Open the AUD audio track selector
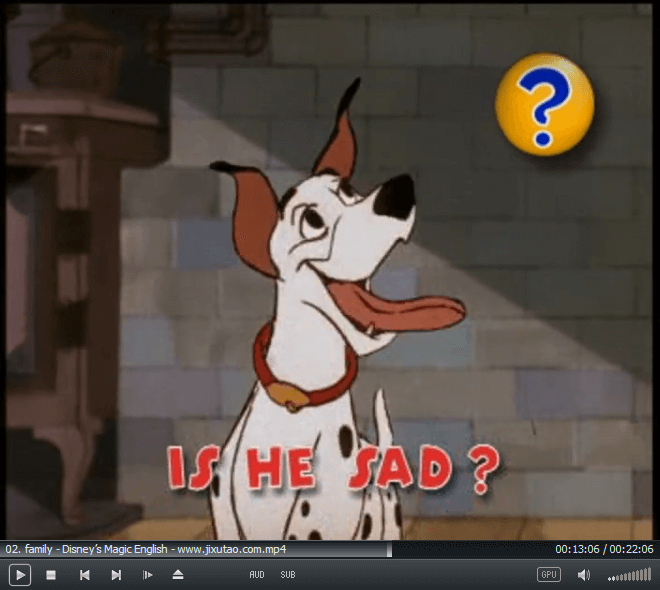The image size is (660, 590). point(257,575)
